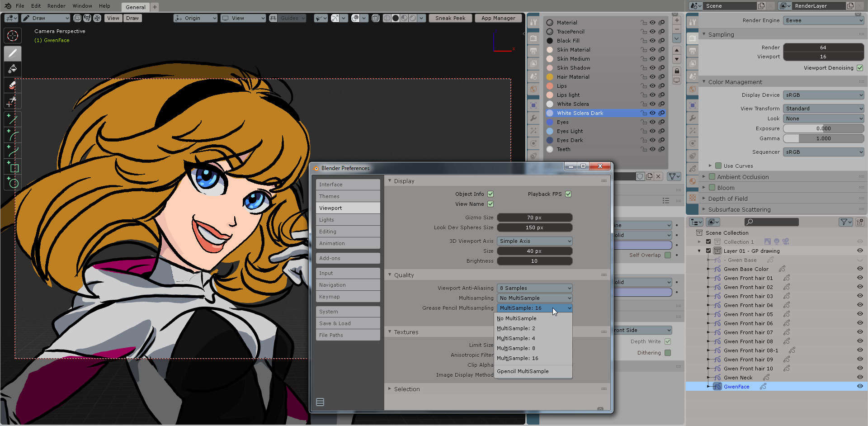Click the Exposure slider field

[823, 128]
